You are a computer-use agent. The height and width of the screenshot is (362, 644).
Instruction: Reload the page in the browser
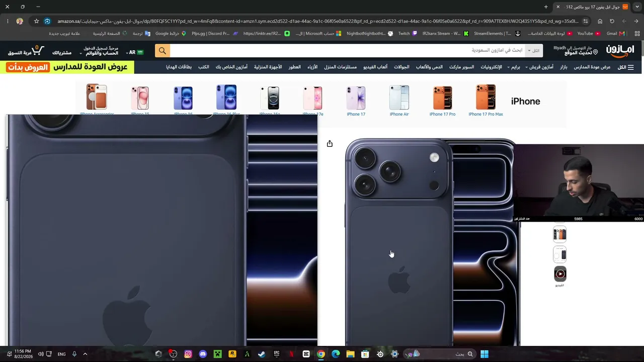pos(612,21)
